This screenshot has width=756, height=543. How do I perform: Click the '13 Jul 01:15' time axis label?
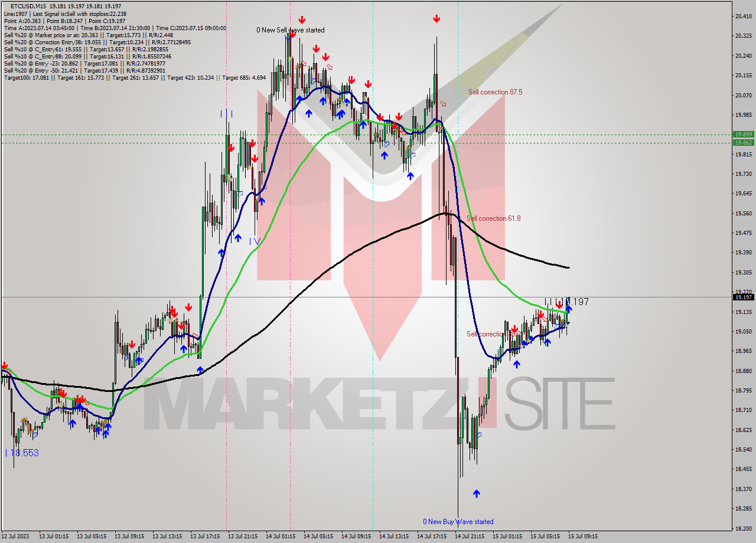coord(53,537)
